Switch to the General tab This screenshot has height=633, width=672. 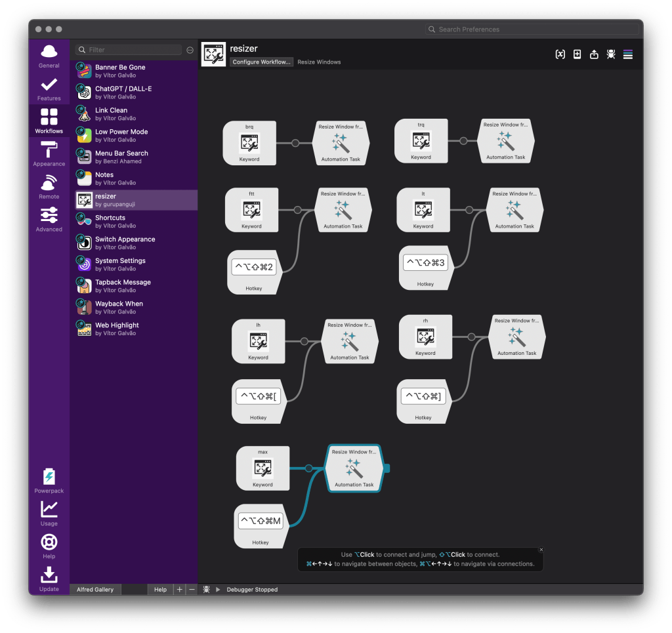pos(49,56)
